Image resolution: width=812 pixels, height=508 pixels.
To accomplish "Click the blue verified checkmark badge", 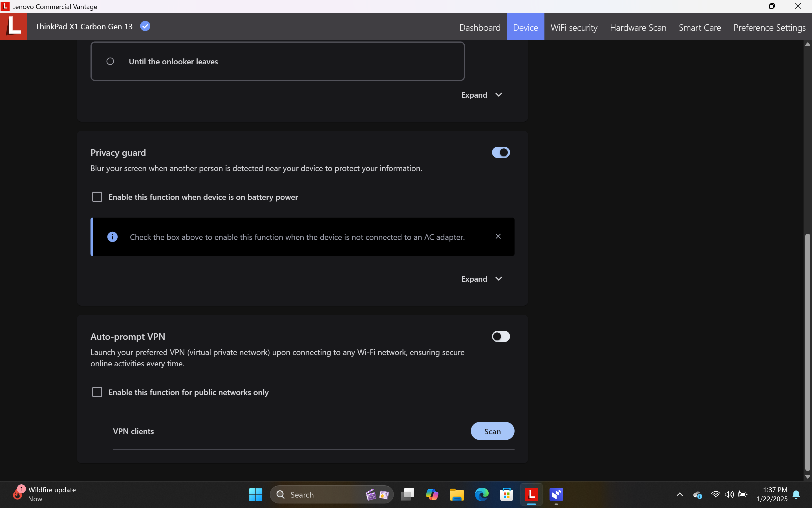I will tap(145, 26).
